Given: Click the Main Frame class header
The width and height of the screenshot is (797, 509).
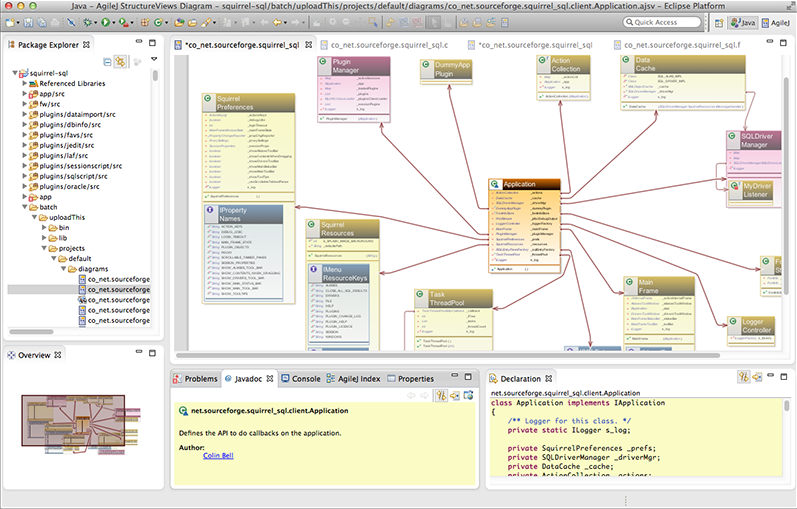Looking at the screenshot, I should coord(659,286).
